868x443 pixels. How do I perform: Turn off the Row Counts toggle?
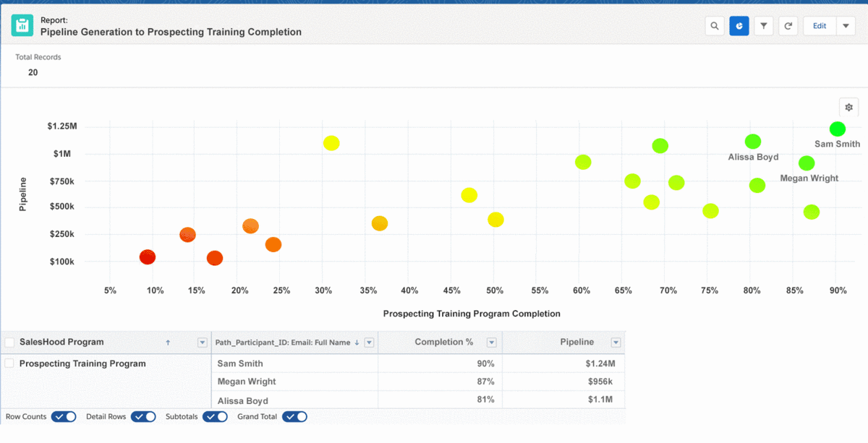[x=64, y=416]
